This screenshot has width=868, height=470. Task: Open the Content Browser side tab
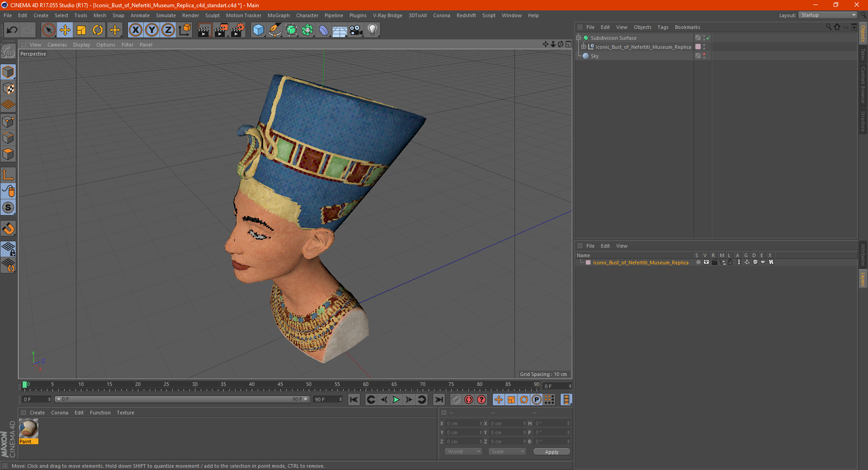coord(863,85)
